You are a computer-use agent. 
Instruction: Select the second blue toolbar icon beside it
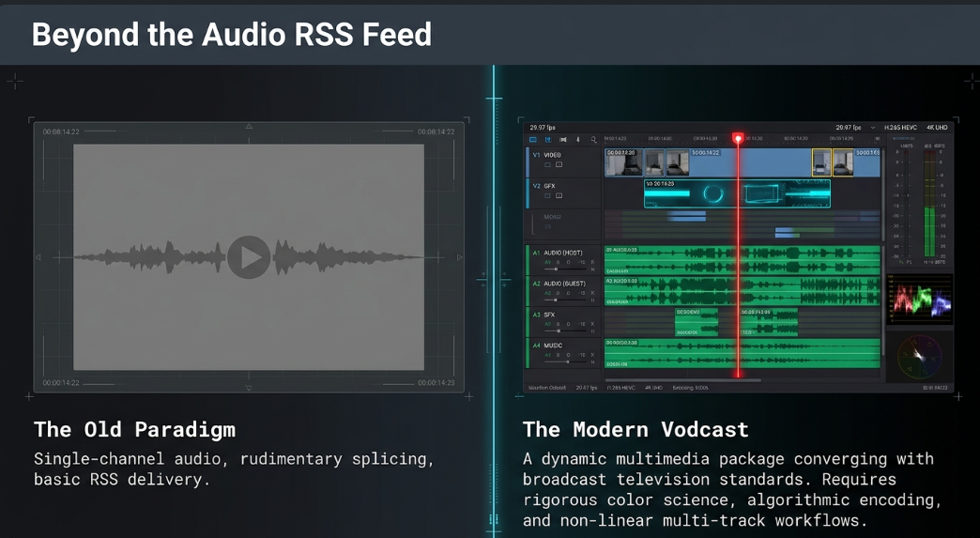[548, 139]
